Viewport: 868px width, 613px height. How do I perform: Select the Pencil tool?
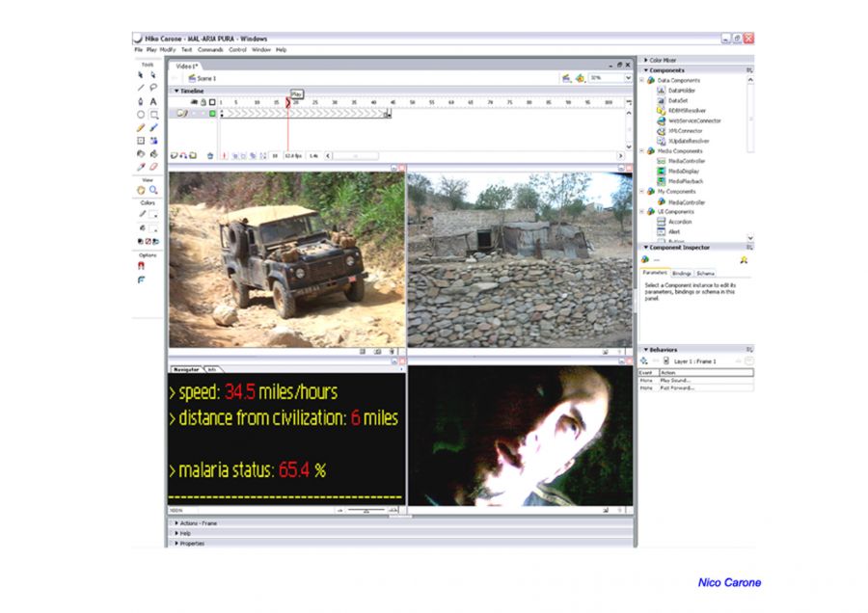(x=141, y=128)
